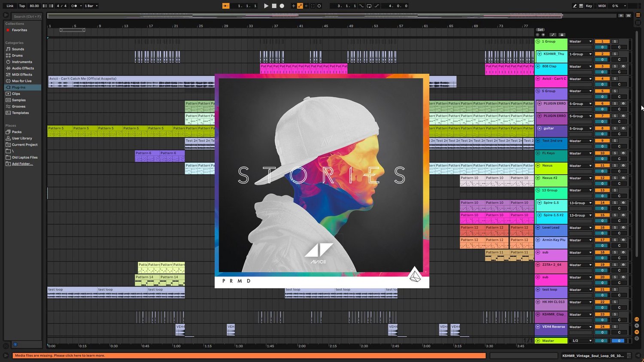Click the Add Folder link

pos(22,164)
